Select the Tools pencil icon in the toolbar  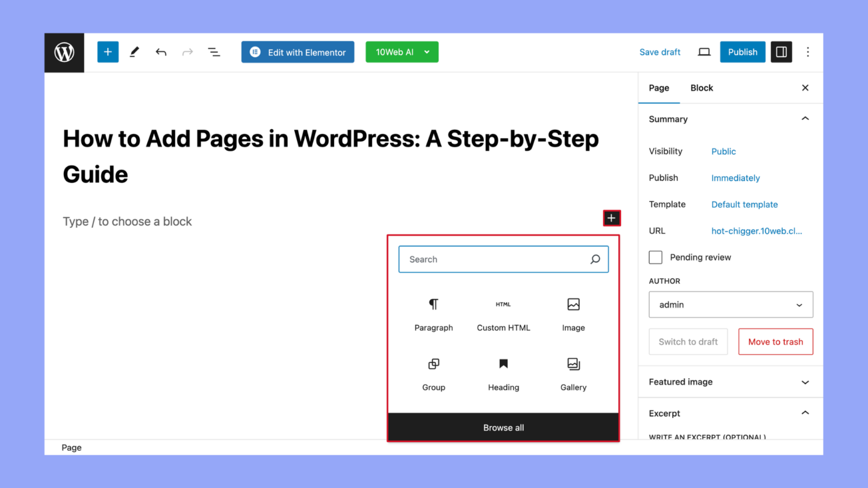pos(134,51)
